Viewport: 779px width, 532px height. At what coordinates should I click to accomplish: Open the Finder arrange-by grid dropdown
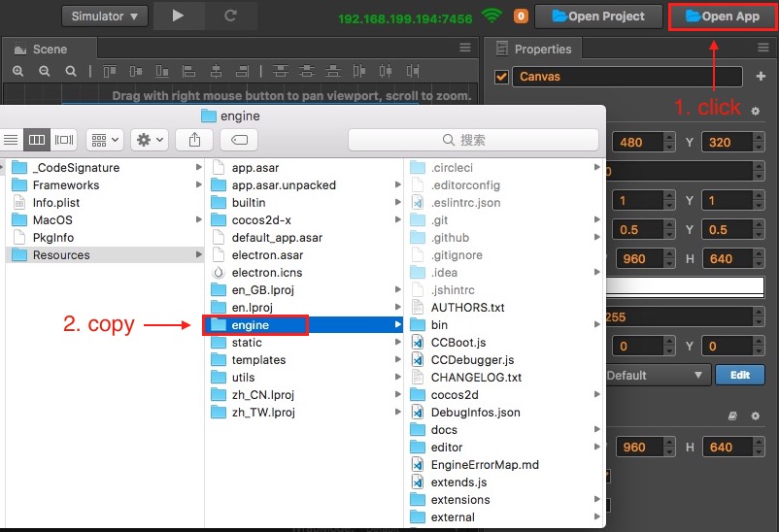[105, 140]
